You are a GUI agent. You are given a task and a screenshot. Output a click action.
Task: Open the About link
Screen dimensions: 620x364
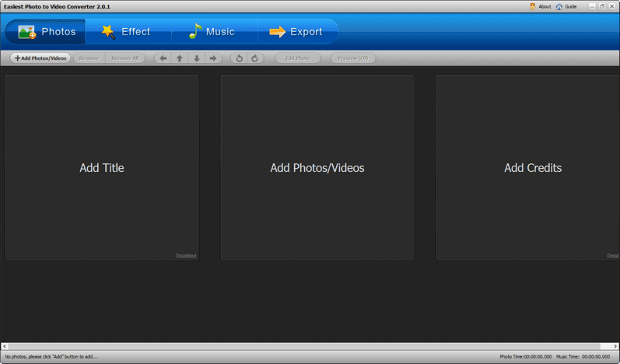point(541,6)
